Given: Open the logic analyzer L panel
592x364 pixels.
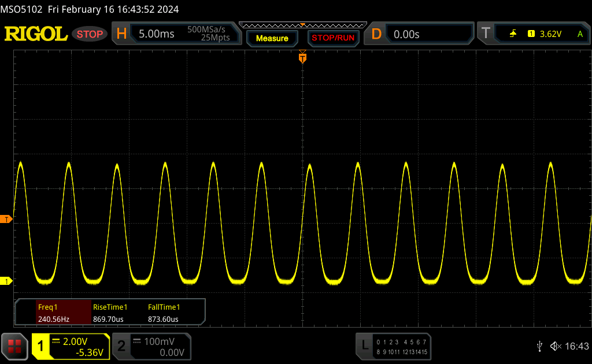Looking at the screenshot, I should [x=364, y=345].
